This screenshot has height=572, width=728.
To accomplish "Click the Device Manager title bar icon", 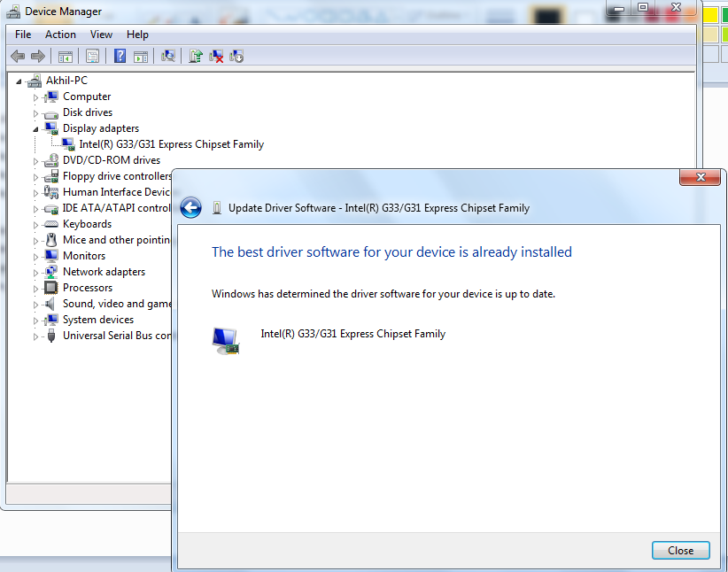I will (13, 12).
